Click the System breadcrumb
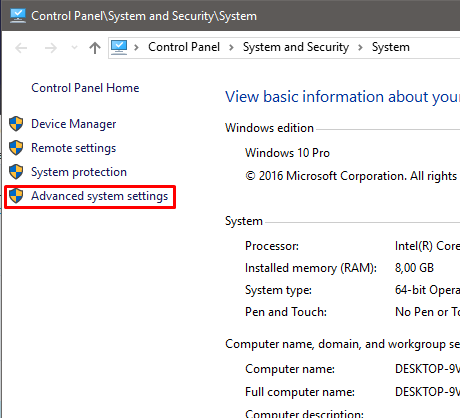This screenshot has width=460, height=418. point(391,47)
